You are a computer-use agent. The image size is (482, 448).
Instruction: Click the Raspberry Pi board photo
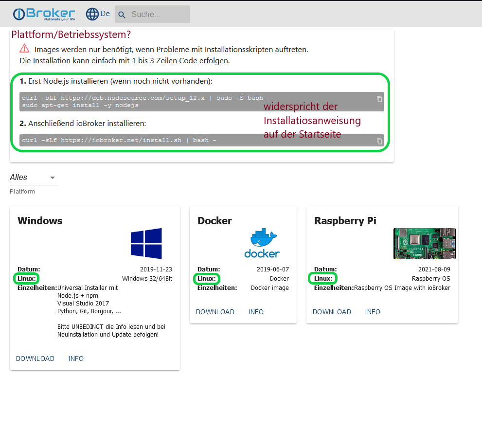tap(425, 244)
